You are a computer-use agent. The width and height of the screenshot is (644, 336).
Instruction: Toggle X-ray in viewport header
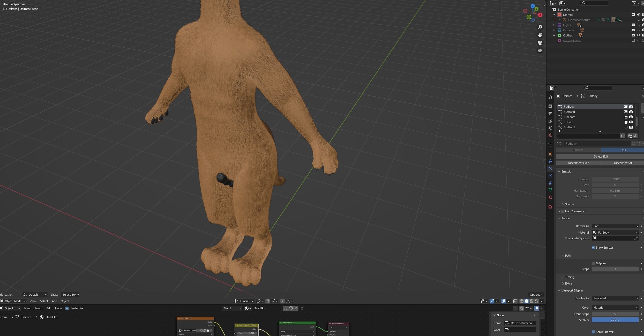[x=515, y=301]
